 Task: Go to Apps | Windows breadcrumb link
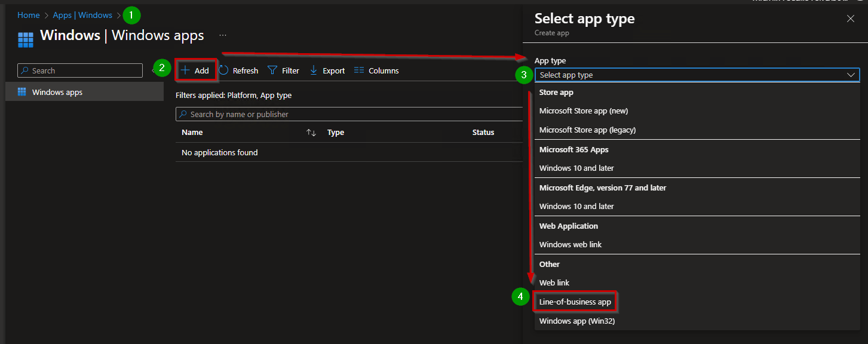pos(82,15)
